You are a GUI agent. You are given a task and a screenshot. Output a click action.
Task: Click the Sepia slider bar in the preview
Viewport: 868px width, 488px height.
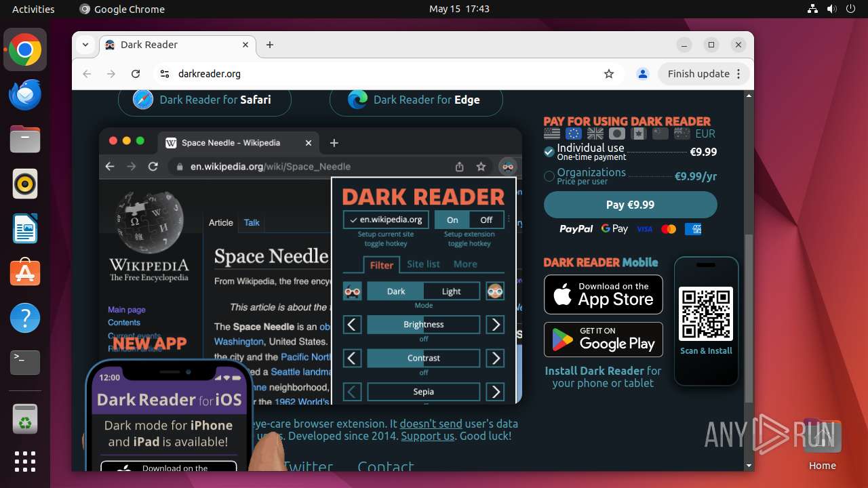click(x=423, y=392)
